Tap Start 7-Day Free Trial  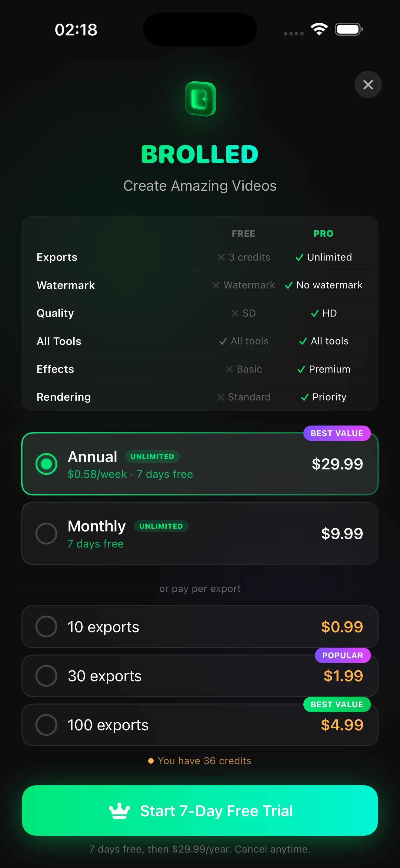(200, 810)
